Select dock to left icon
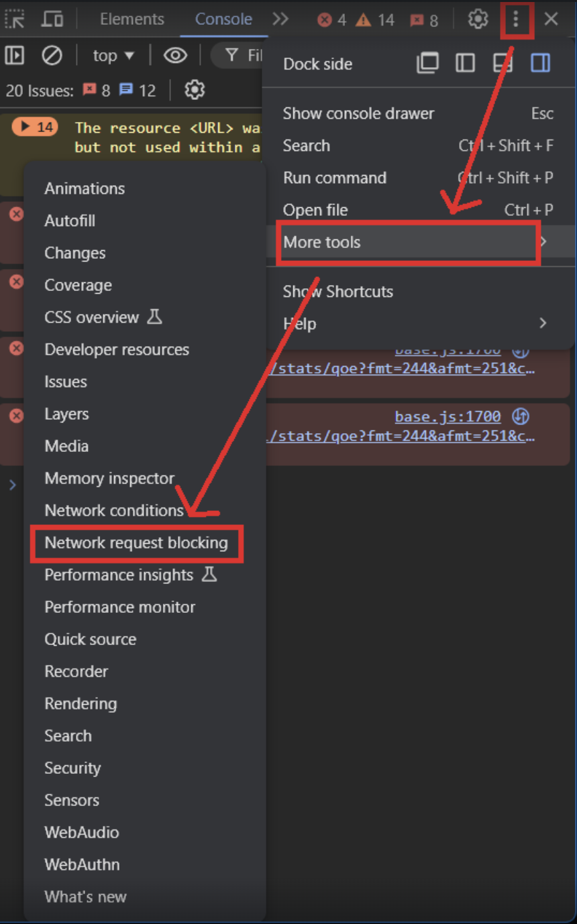 (x=465, y=63)
